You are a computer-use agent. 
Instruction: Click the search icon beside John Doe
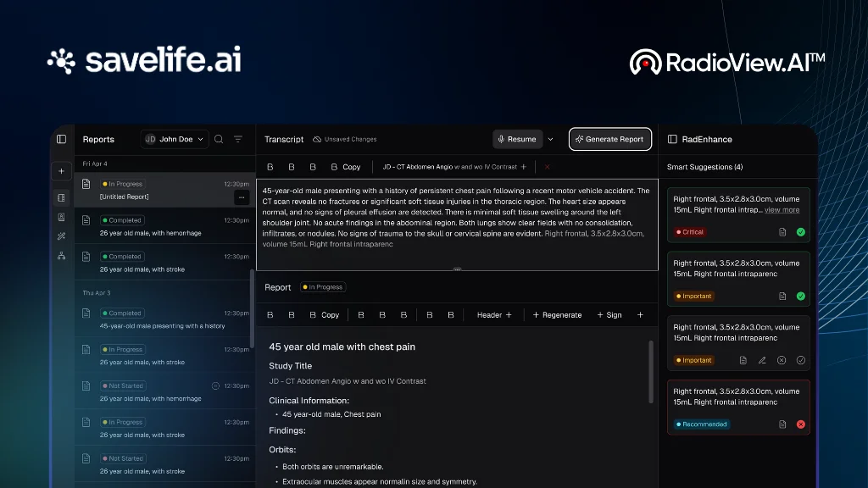pyautogui.click(x=219, y=140)
